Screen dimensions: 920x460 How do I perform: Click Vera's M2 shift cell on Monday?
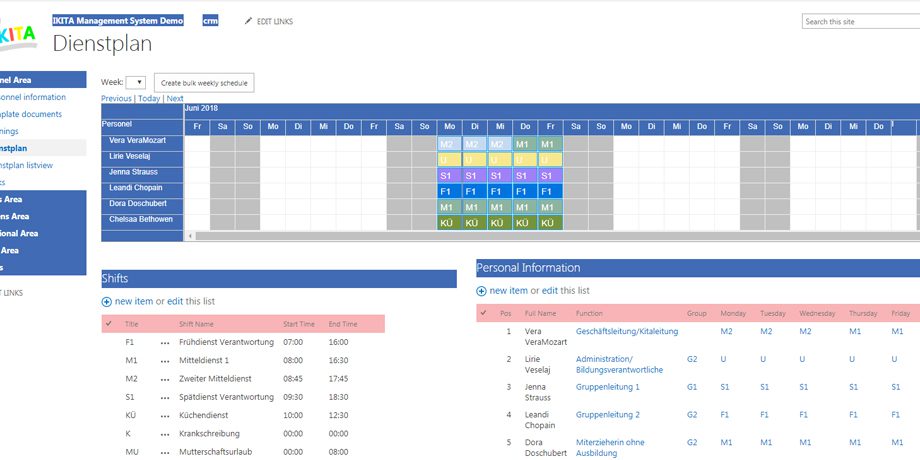pyautogui.click(x=448, y=144)
